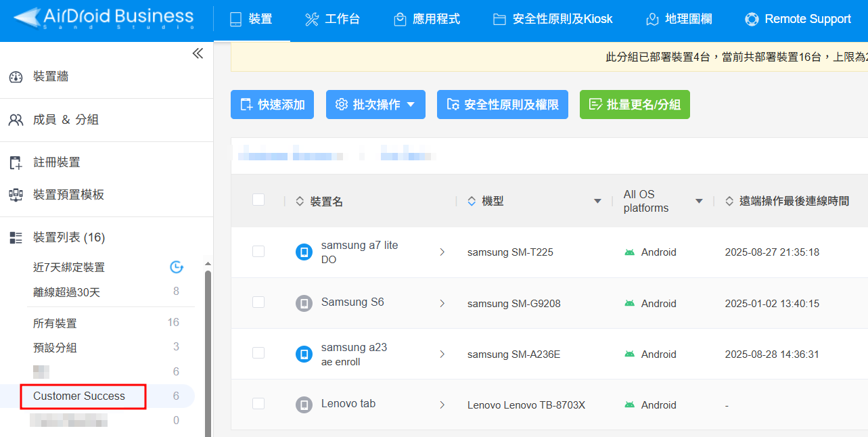The height and width of the screenshot is (437, 868).
Task: Check the samsung a23 row checkbox
Action: [x=258, y=352]
